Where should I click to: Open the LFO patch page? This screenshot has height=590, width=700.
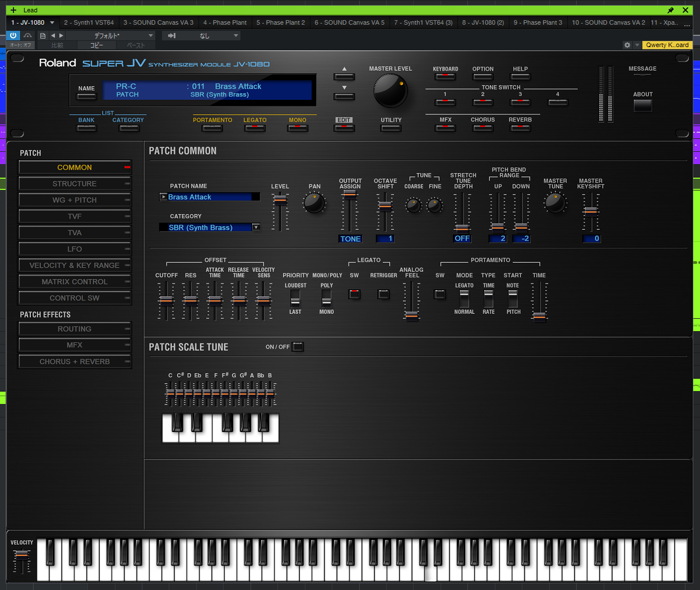click(x=75, y=249)
